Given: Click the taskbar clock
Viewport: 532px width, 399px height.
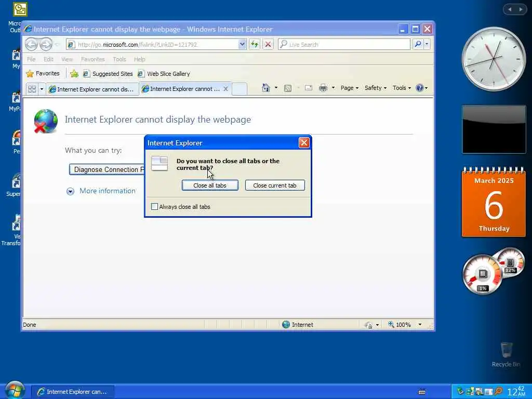Looking at the screenshot, I should 516,392.
